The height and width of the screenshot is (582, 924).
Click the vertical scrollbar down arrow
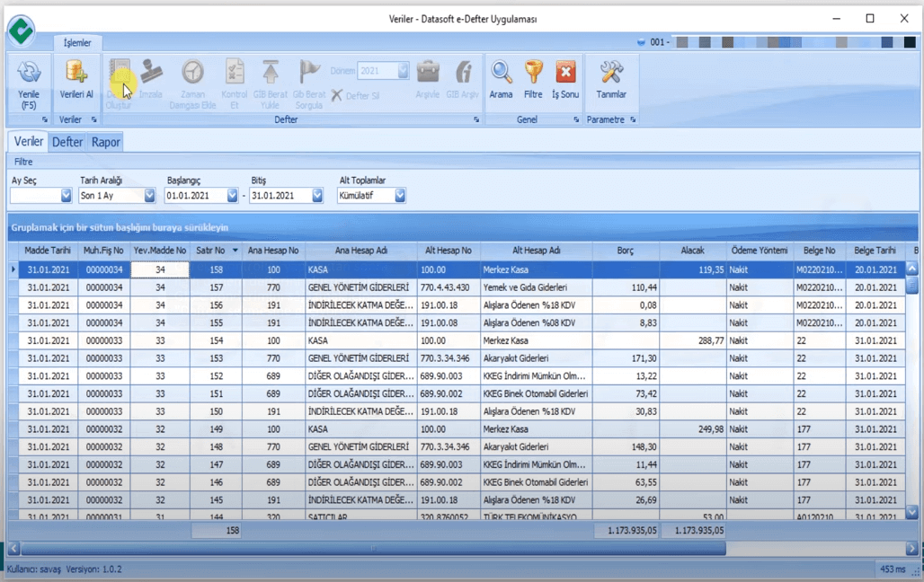pos(911,510)
